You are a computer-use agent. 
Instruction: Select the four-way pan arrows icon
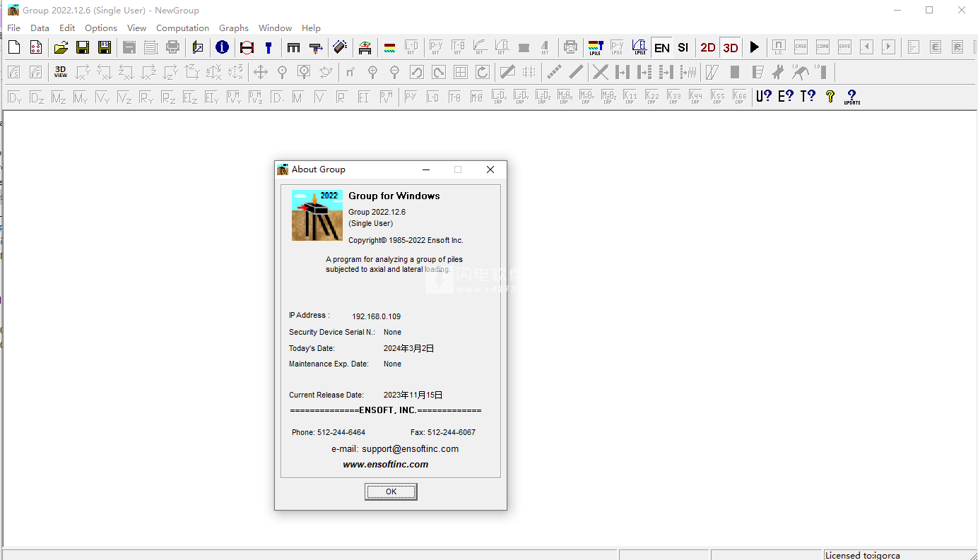pos(261,72)
